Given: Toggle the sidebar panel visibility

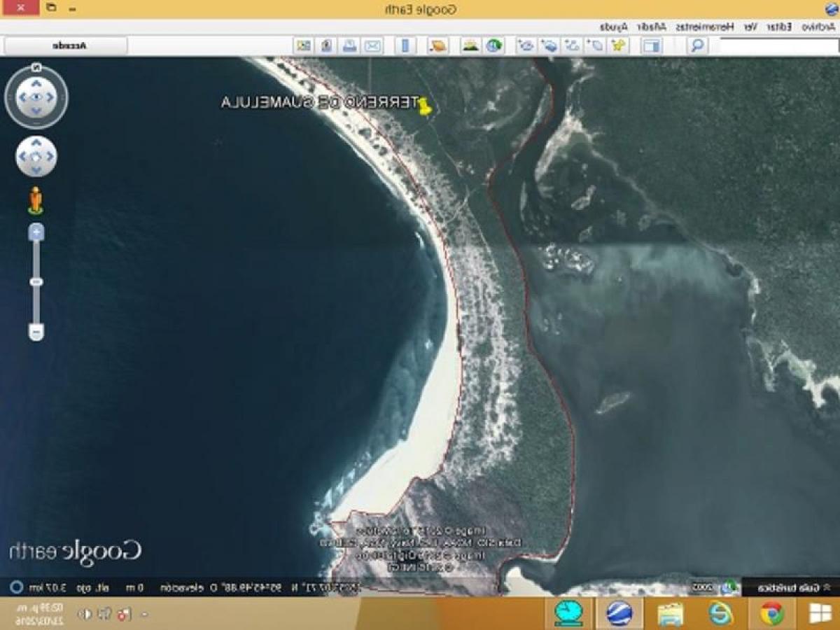Looking at the screenshot, I should (x=653, y=45).
